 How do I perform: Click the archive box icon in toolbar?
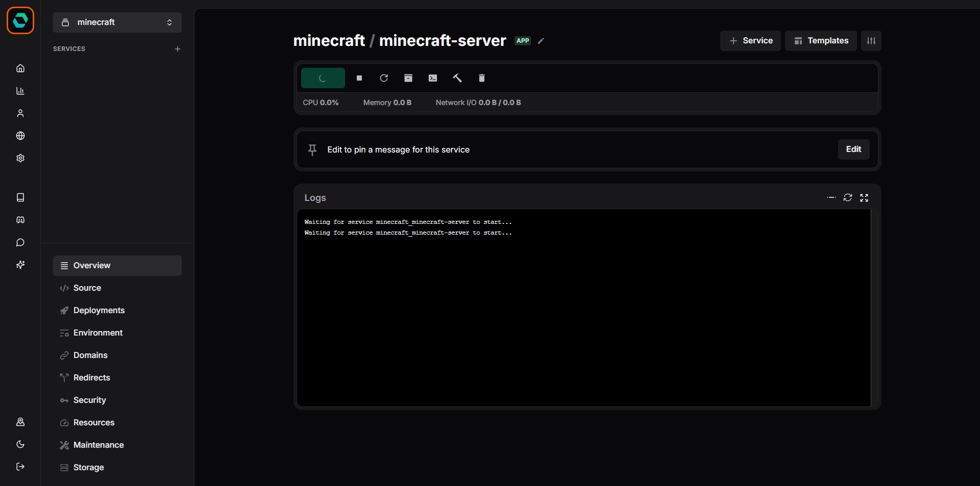coord(408,78)
